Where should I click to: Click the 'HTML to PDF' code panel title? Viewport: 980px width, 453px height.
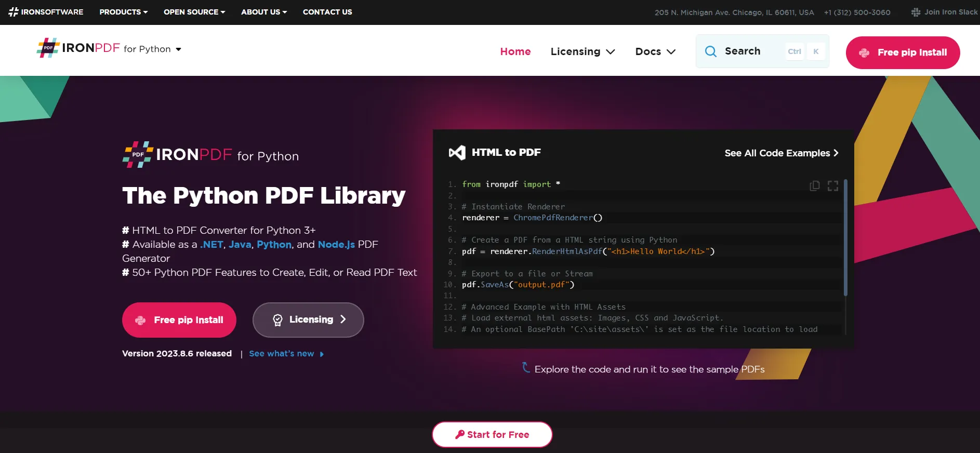click(x=506, y=152)
